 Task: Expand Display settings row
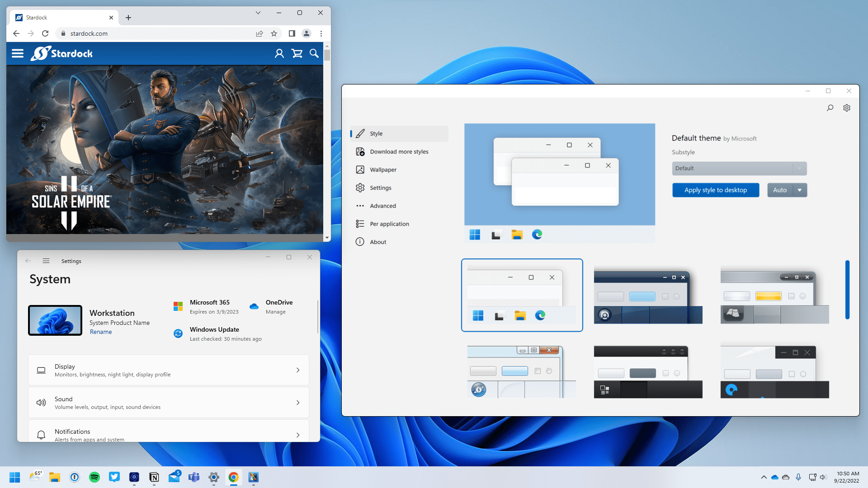169,370
